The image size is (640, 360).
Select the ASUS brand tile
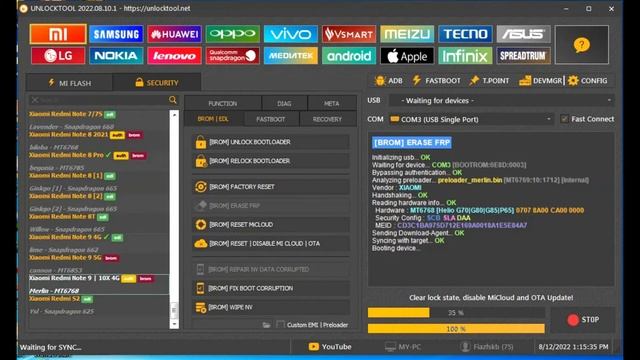pyautogui.click(x=524, y=34)
